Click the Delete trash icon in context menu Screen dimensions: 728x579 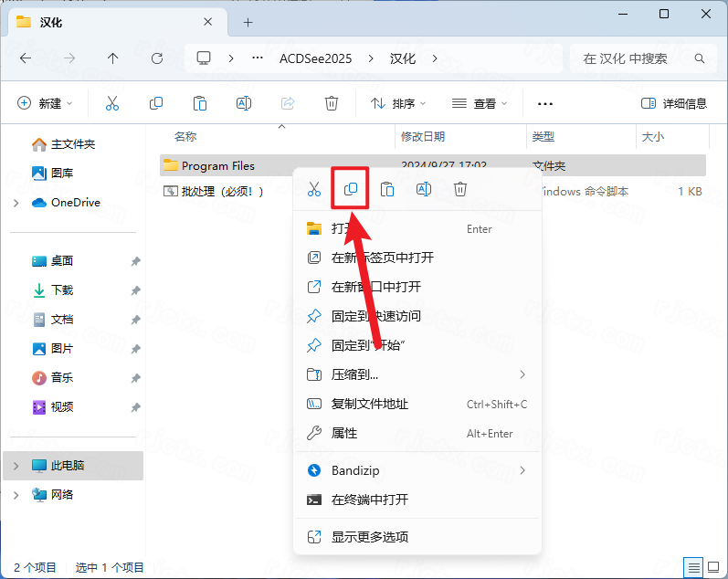point(460,189)
